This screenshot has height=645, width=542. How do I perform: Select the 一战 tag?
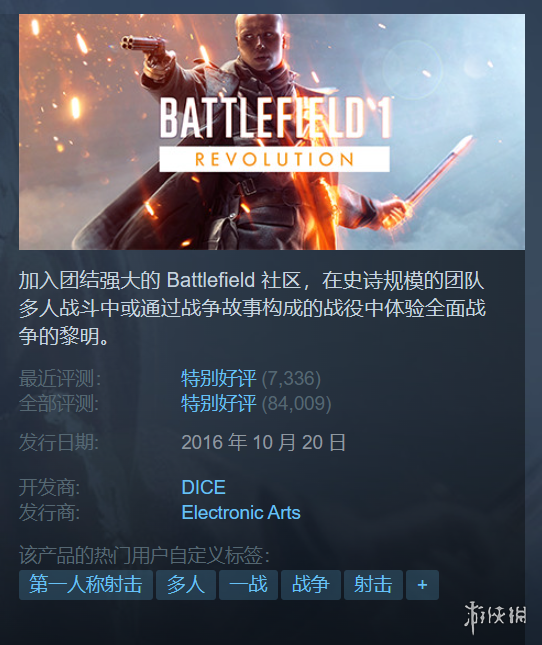(x=248, y=585)
